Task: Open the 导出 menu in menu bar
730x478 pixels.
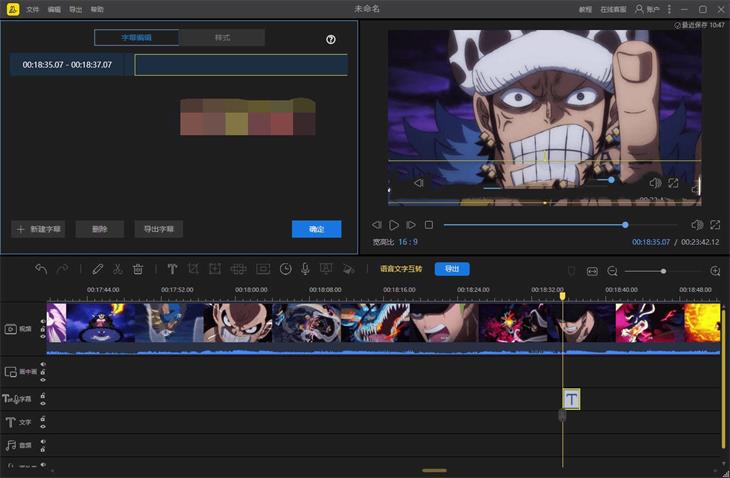Action: tap(75, 9)
